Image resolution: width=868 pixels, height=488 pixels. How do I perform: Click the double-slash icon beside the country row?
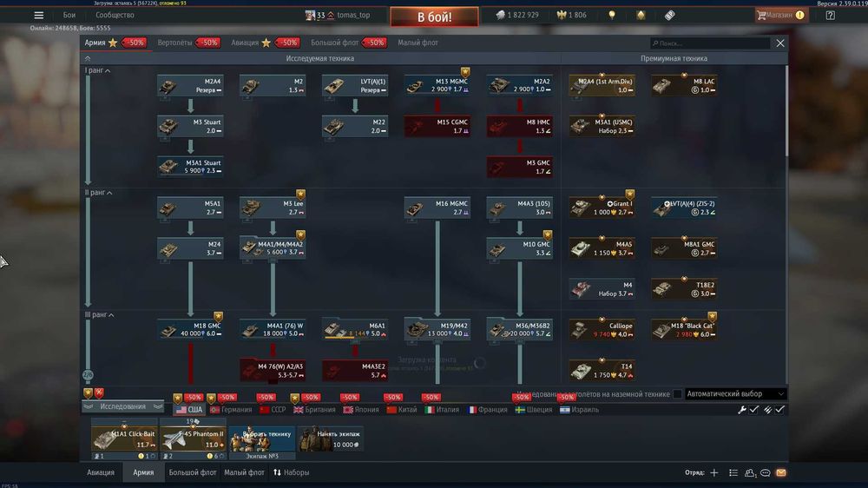point(768,409)
